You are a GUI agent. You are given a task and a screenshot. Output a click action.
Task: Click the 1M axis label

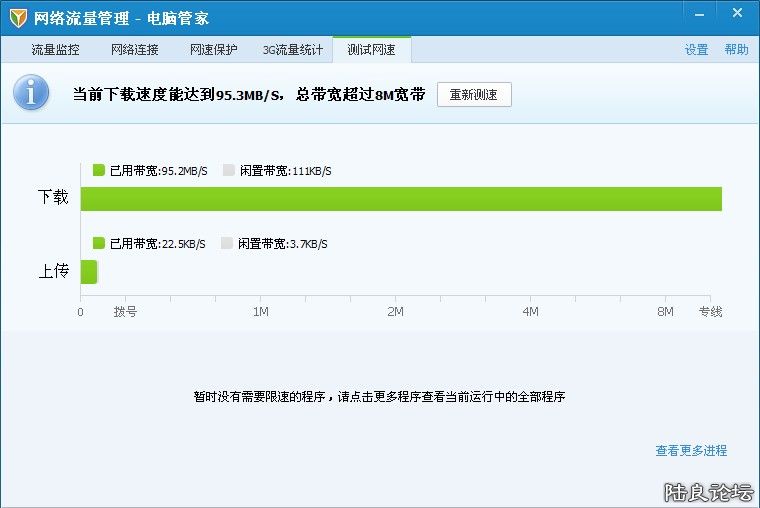[x=261, y=312]
